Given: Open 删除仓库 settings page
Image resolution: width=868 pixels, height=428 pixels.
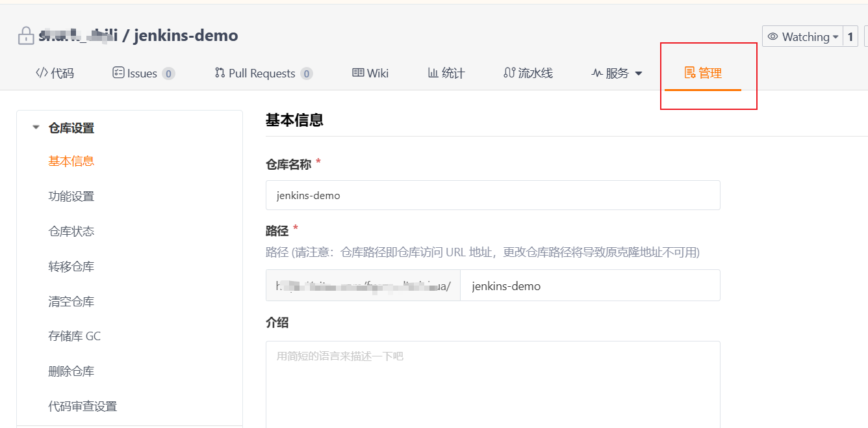Looking at the screenshot, I should 70,371.
